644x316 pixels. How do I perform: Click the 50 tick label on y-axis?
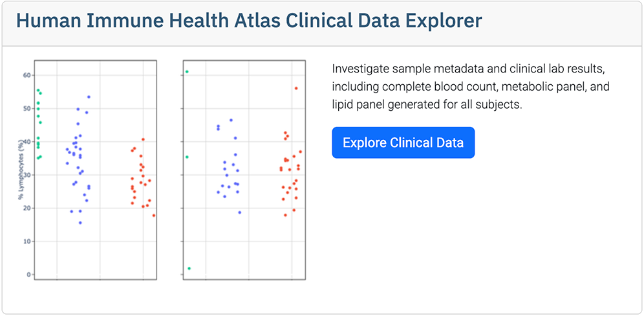click(x=27, y=108)
